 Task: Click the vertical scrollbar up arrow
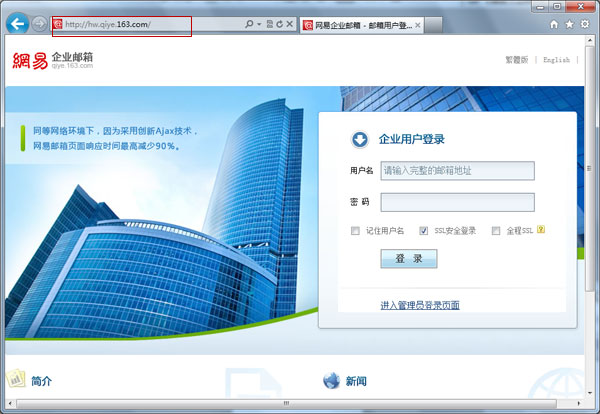[590, 41]
